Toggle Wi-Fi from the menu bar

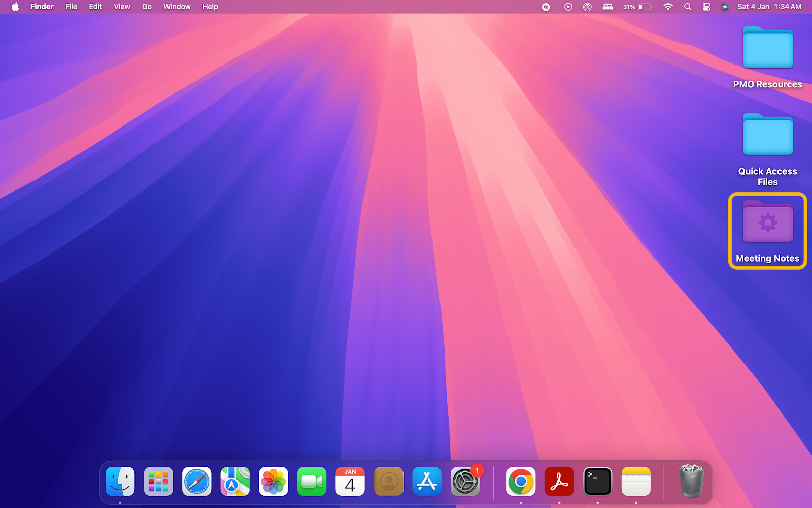point(668,7)
